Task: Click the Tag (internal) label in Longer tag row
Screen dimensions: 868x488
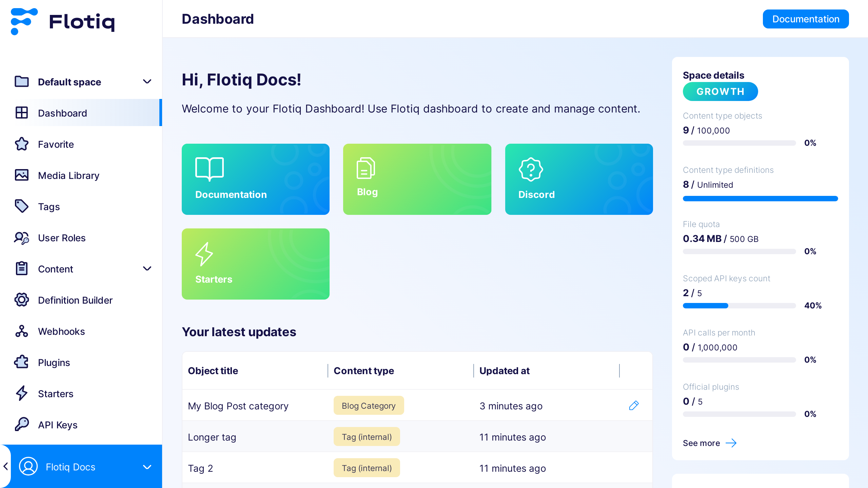Action: [367, 437]
